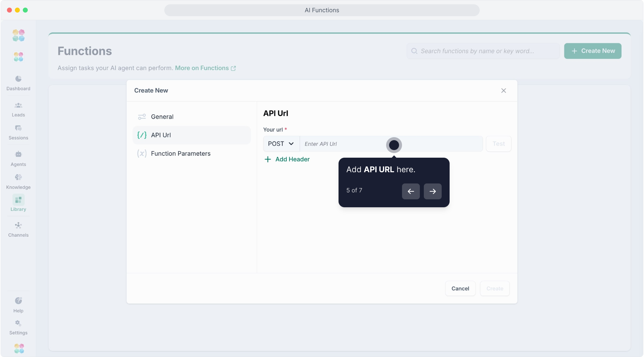The height and width of the screenshot is (357, 644).
Task: Open Help in the sidebar
Action: point(18,301)
